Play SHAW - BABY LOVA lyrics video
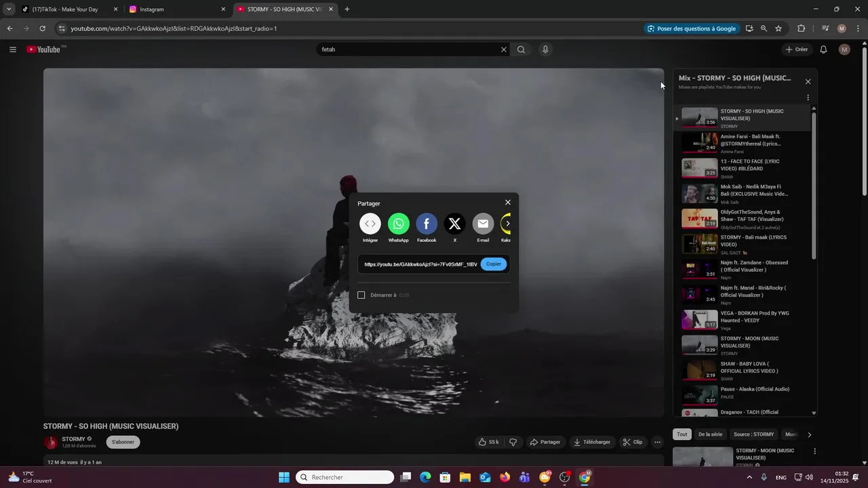The width and height of the screenshot is (868, 488). [x=743, y=370]
